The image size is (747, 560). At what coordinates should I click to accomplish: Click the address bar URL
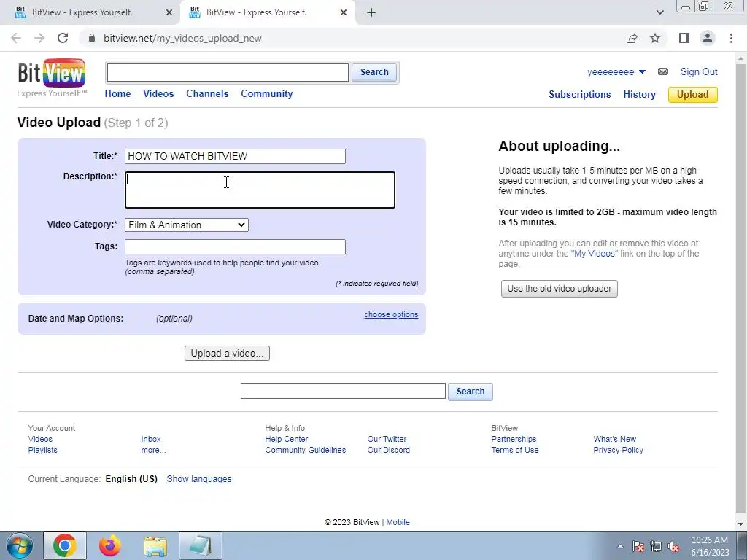point(182,38)
